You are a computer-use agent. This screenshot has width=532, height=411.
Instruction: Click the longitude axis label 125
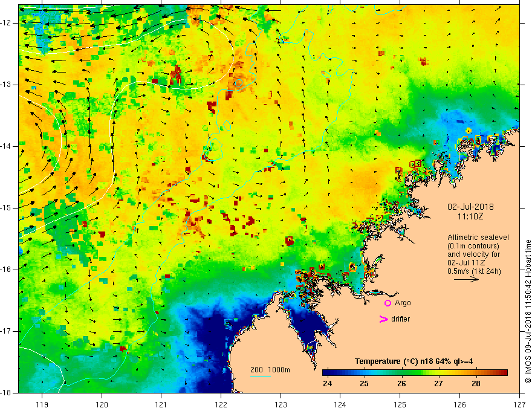tap(400, 404)
